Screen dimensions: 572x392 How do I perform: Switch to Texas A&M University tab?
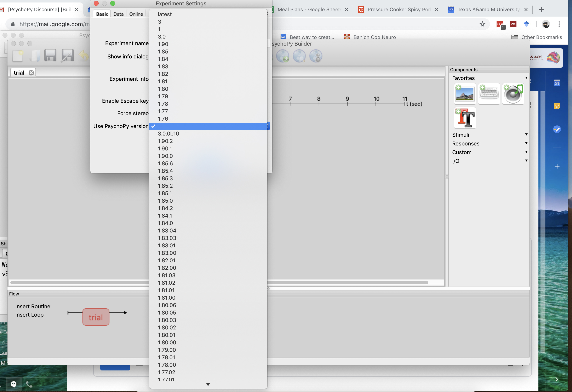(488, 9)
